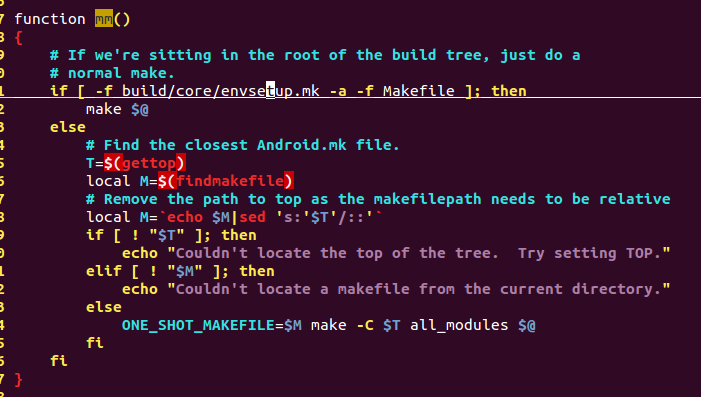
Task: Click 'echo $M' inside the backticks
Action: 198,217
